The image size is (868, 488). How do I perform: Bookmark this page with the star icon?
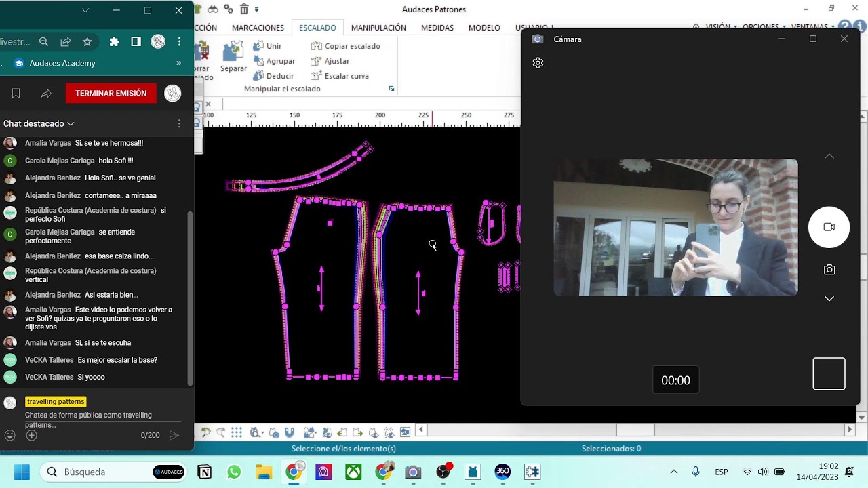(x=87, y=42)
